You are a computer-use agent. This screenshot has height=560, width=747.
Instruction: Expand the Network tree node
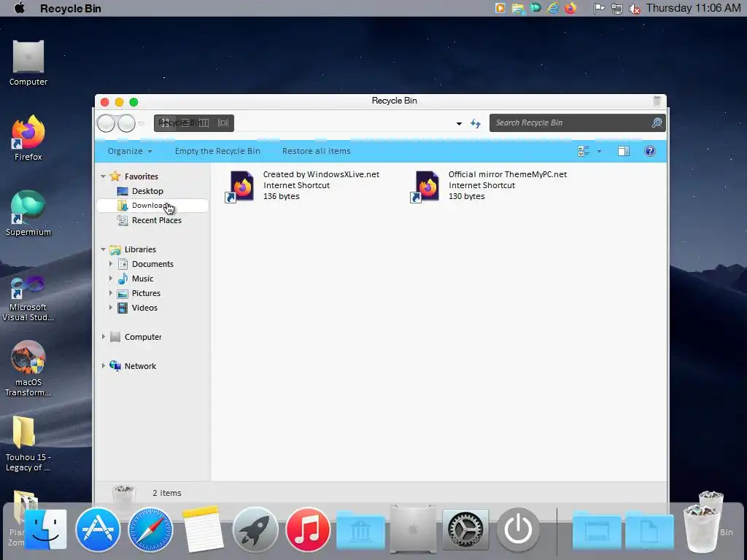tap(103, 366)
